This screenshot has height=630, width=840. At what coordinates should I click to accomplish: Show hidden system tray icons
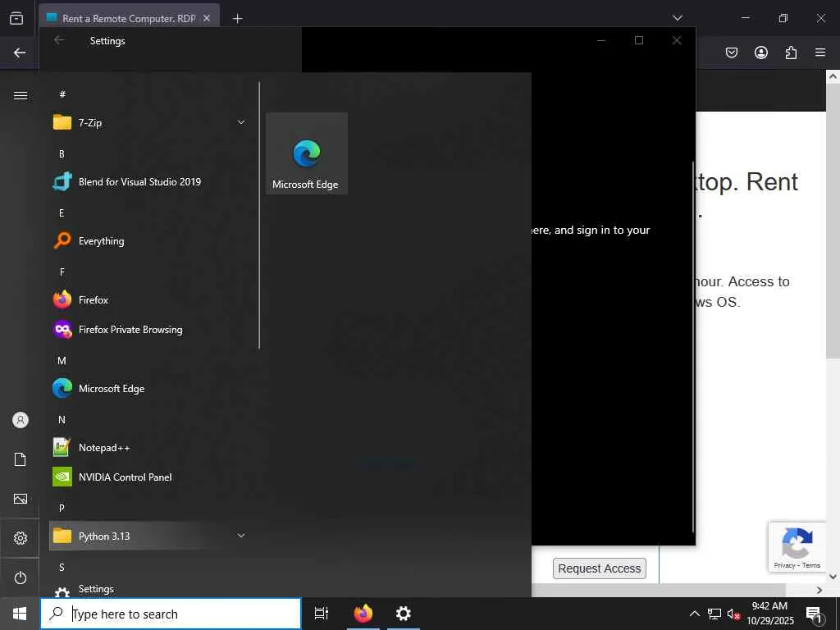(x=694, y=614)
